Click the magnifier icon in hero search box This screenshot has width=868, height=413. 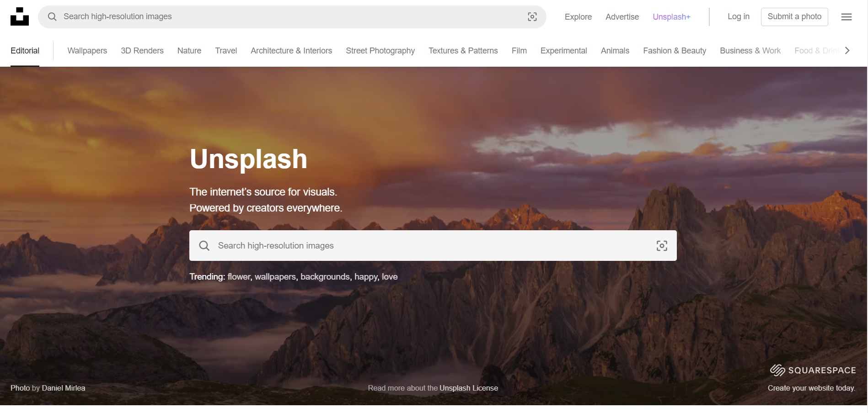(x=204, y=246)
